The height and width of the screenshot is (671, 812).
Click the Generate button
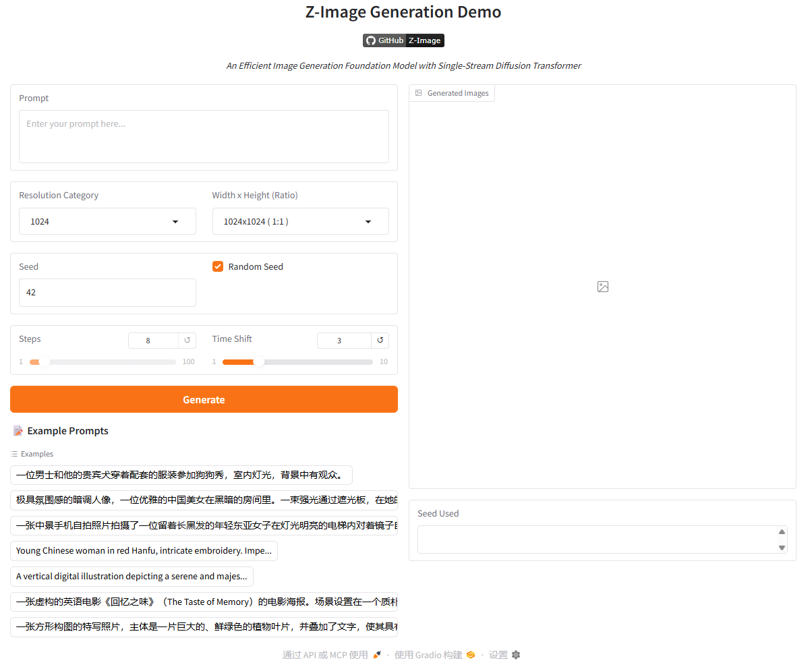(204, 399)
